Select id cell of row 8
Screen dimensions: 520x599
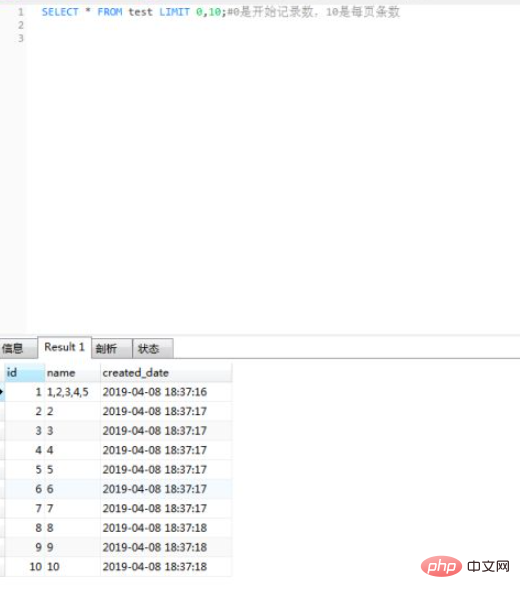[x=24, y=528]
